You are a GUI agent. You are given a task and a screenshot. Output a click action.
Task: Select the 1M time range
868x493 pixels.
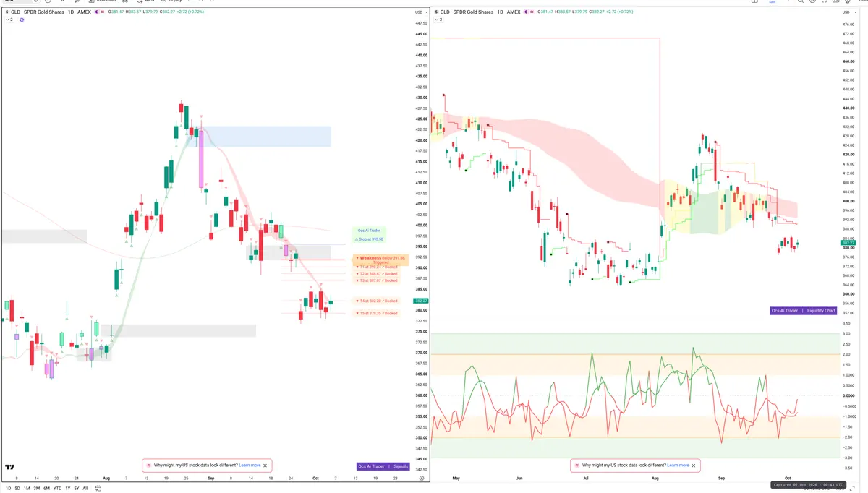tap(27, 489)
